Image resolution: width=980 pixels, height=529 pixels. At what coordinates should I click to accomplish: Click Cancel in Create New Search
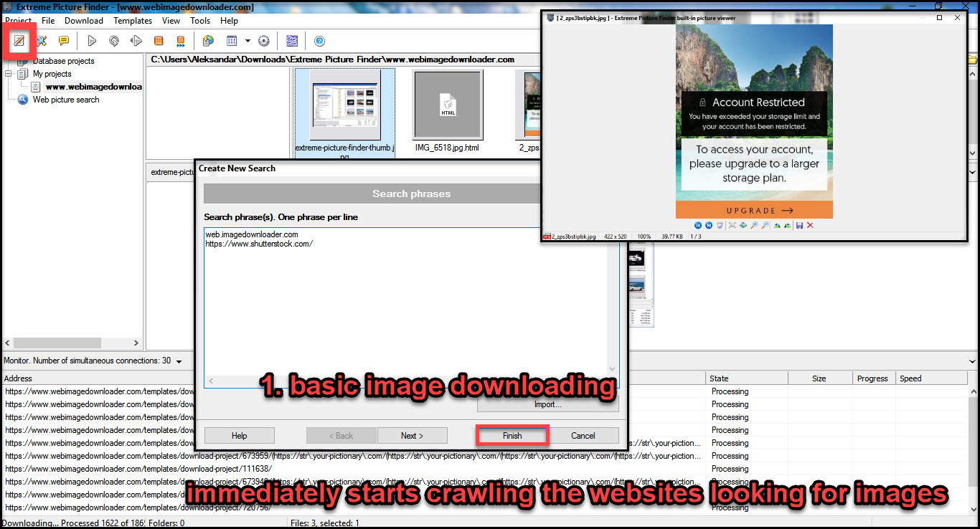coord(583,435)
